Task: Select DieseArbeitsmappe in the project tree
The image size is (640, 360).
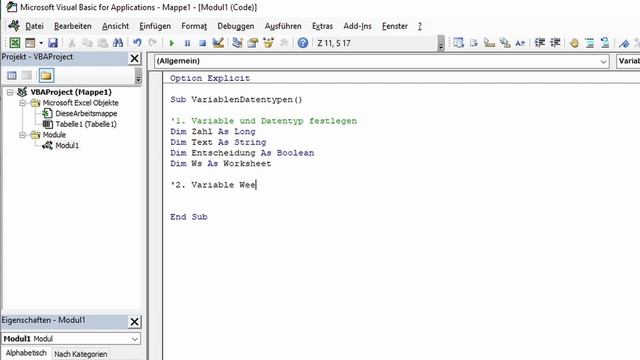Action: [x=86, y=113]
